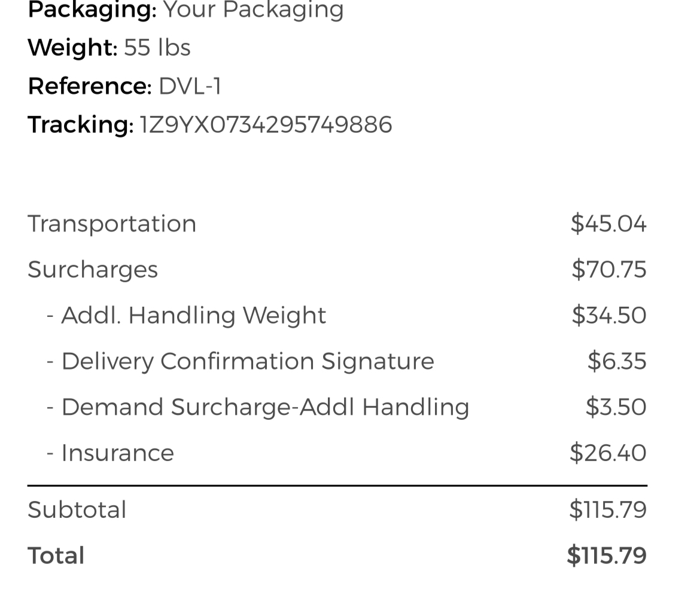Select the $26.40 insurance charge

[607, 453]
